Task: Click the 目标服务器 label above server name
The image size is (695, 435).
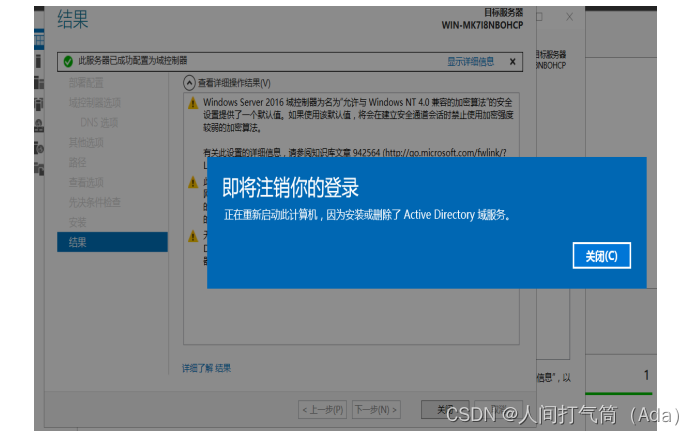Action: pos(503,12)
